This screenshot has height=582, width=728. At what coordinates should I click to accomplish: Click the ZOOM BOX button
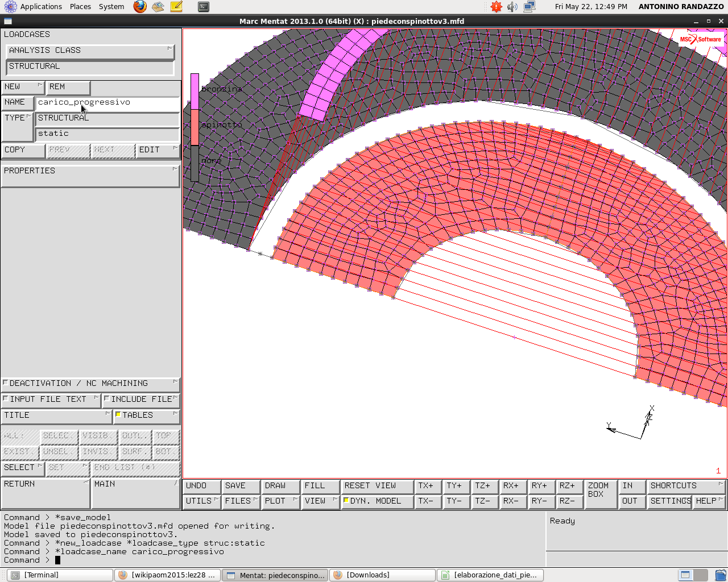[x=601, y=493]
